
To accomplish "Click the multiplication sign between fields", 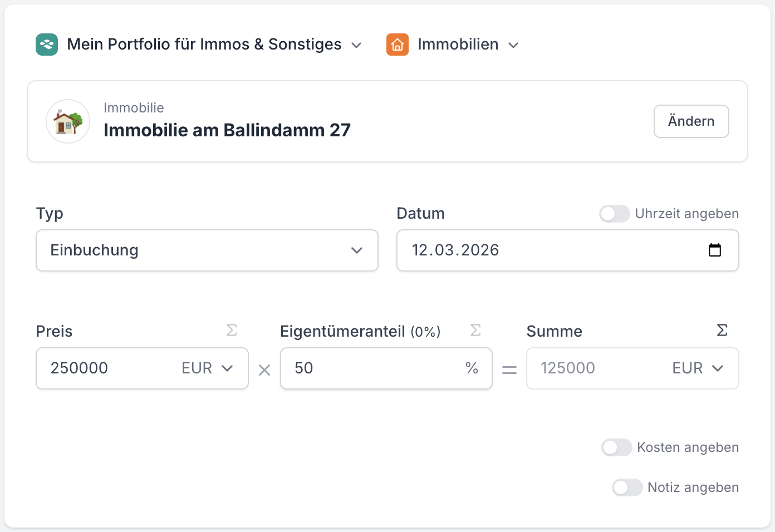I will click(264, 370).
